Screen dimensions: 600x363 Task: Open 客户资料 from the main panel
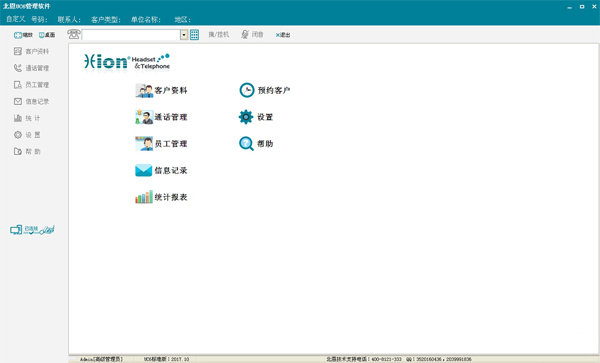(x=161, y=91)
